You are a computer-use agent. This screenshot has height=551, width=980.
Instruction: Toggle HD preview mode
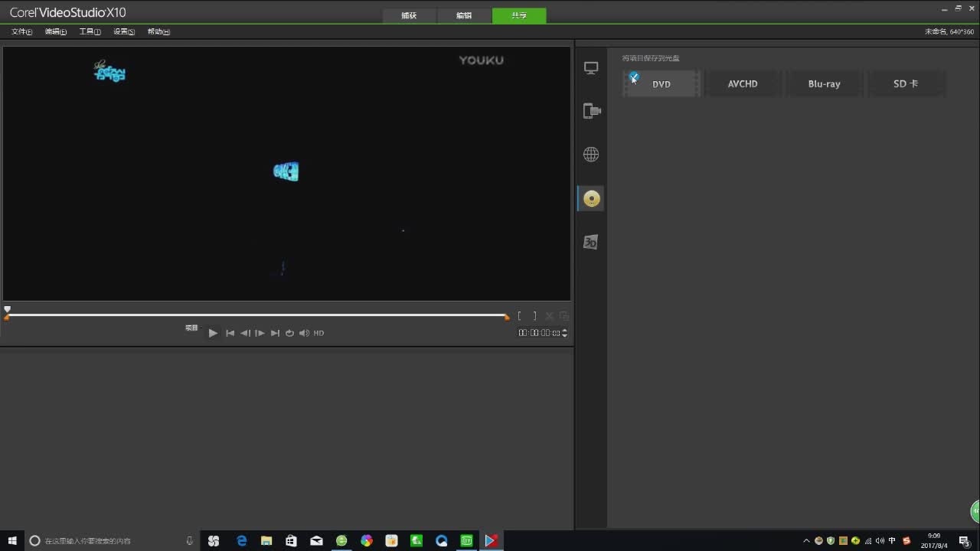(x=318, y=333)
